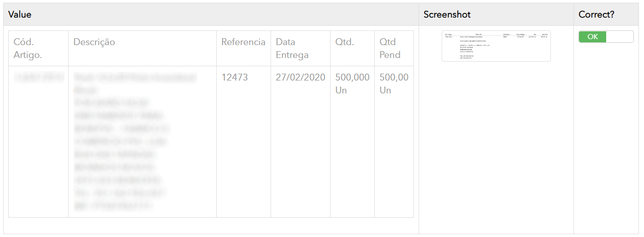Open the document screenshot thumbnail
The width and height of the screenshot is (644, 237).
coord(496,46)
